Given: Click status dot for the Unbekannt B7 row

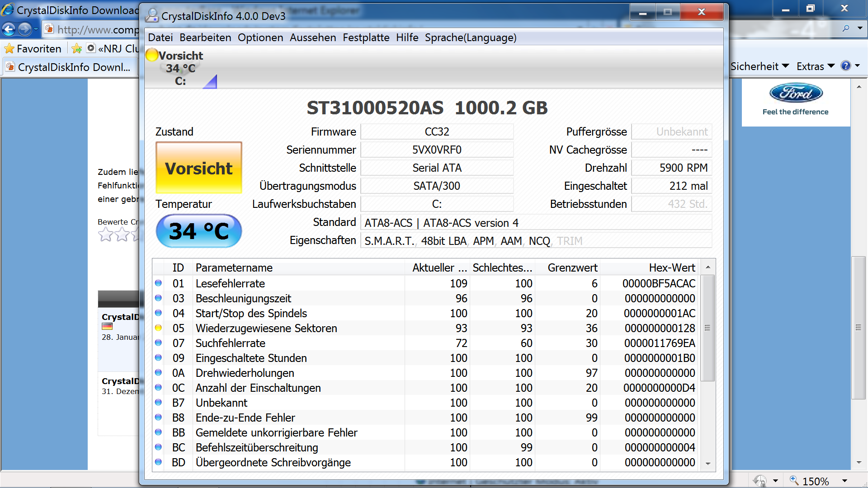Looking at the screenshot, I should pos(158,403).
